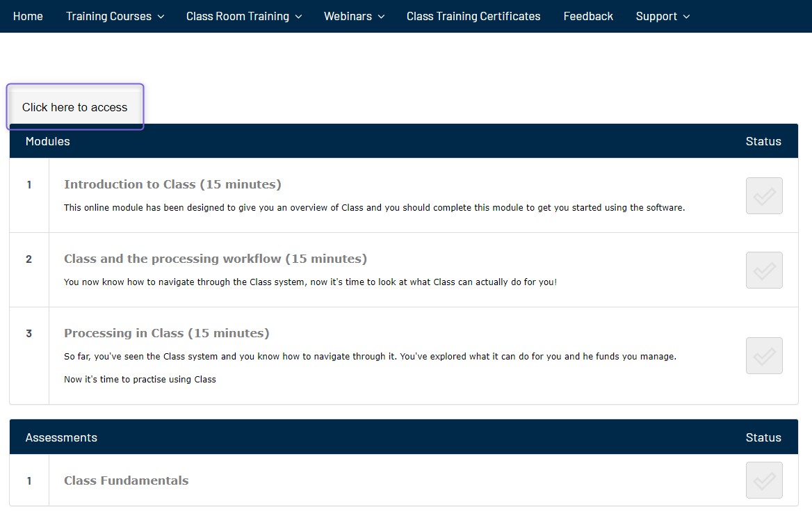Click the Class Fundamentals assessment status checkmark

tap(764, 480)
